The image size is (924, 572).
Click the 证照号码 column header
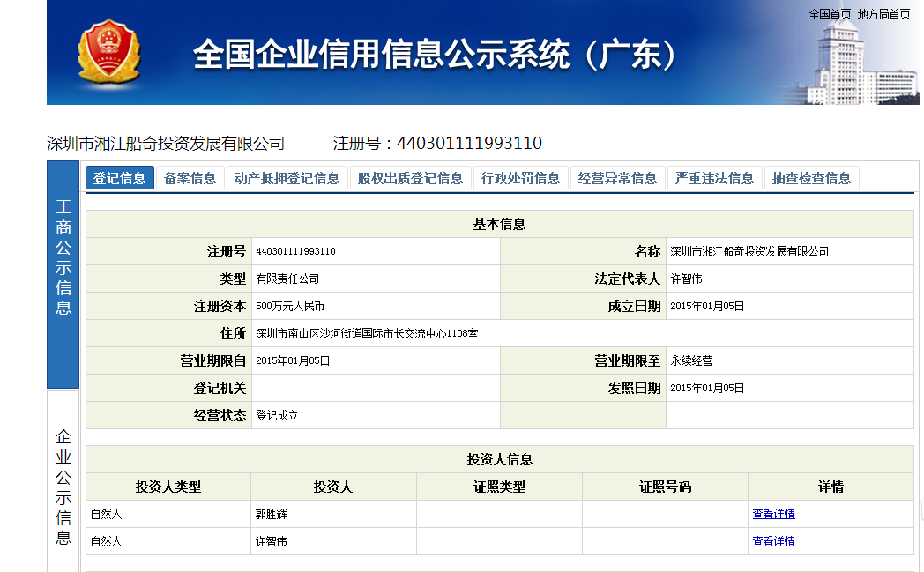pyautogui.click(x=666, y=487)
